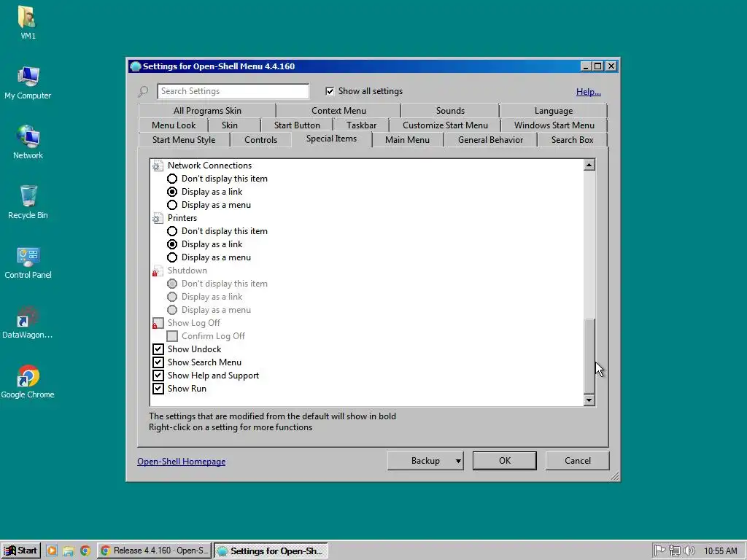
Task: Open the Help... link
Action: pyautogui.click(x=589, y=92)
